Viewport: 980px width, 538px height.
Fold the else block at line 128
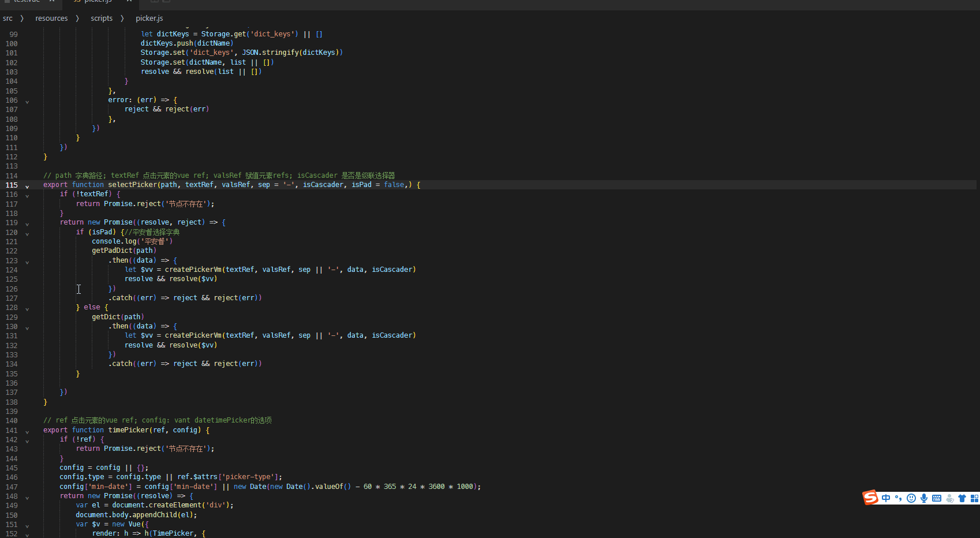[x=27, y=308]
